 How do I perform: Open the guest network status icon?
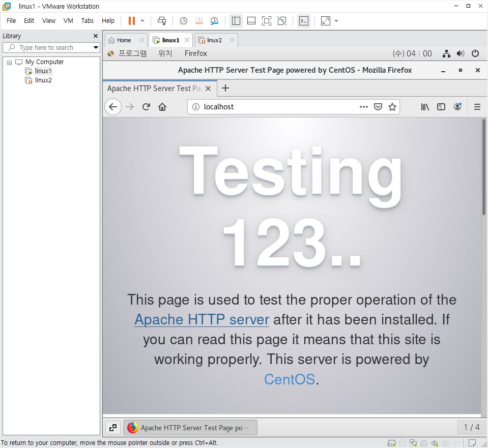[x=446, y=53]
